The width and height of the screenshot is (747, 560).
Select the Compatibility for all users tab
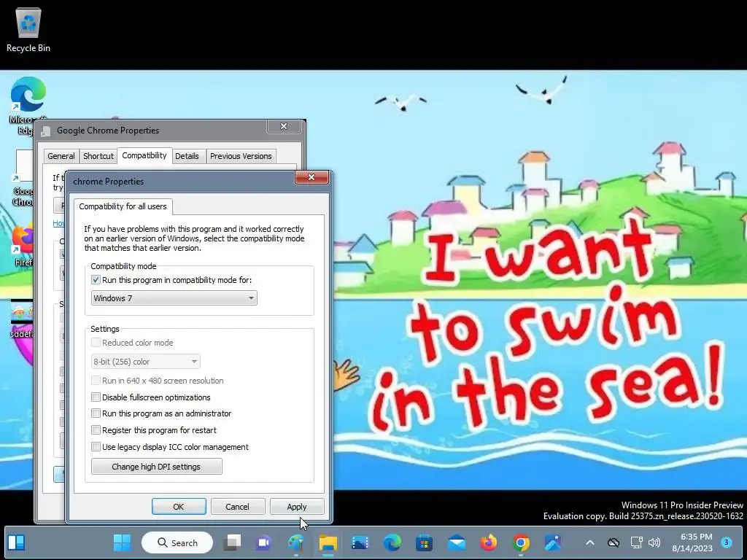click(123, 206)
